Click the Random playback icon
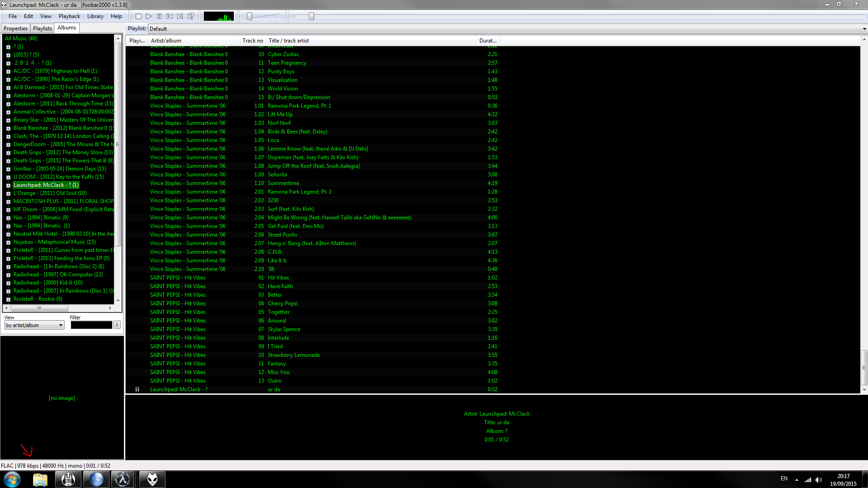Screen dimensions: 868x488 [190, 16]
